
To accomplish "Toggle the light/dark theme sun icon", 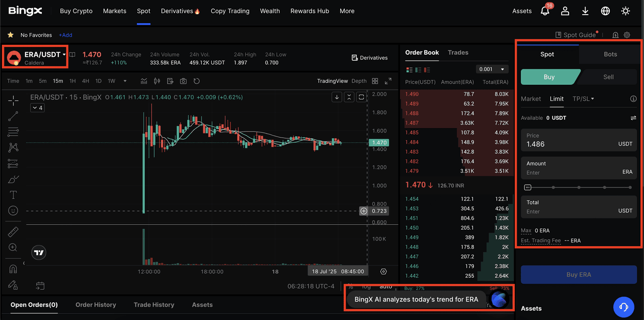I will pyautogui.click(x=625, y=11).
